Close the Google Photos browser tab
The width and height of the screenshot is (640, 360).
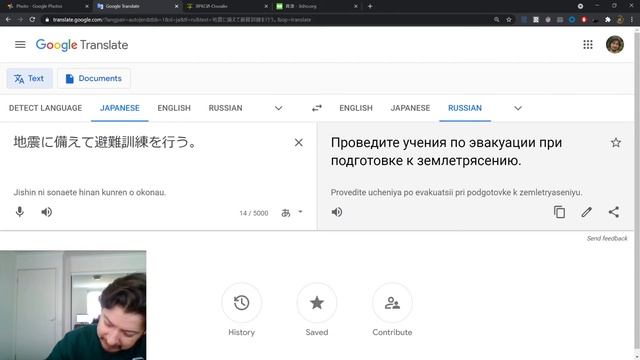click(87, 6)
